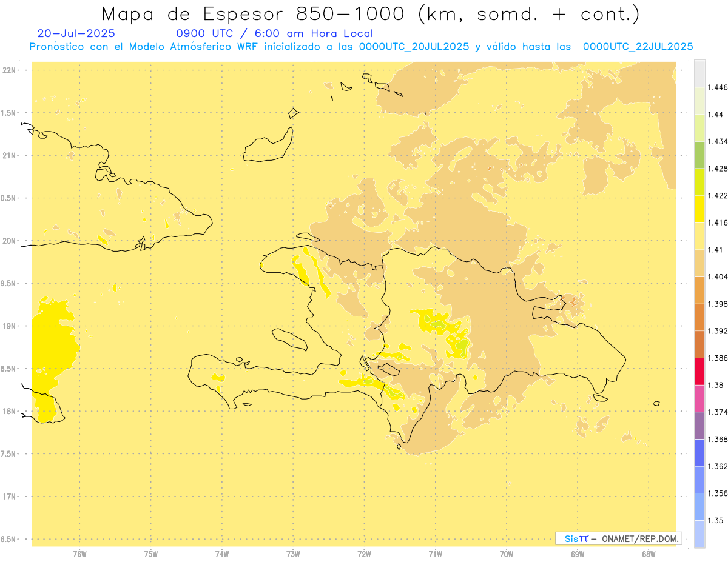Click the colorbar value "1.35"
The height and width of the screenshot is (562, 728).
[x=715, y=520]
